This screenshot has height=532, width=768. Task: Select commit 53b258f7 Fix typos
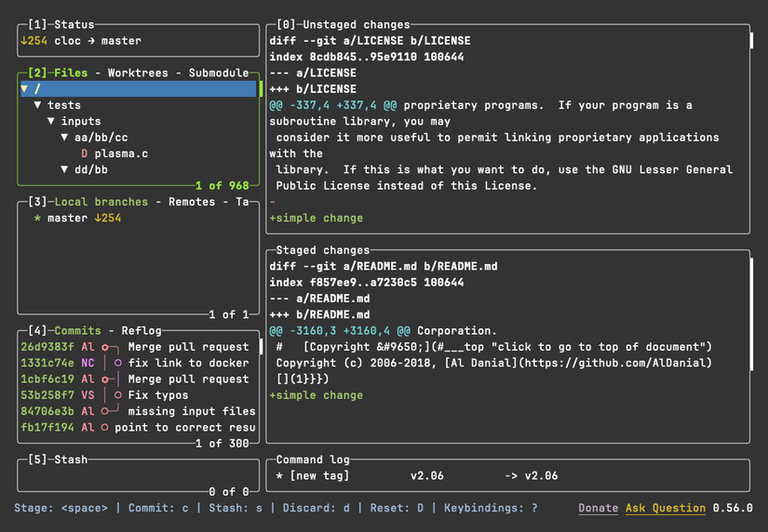point(138,395)
